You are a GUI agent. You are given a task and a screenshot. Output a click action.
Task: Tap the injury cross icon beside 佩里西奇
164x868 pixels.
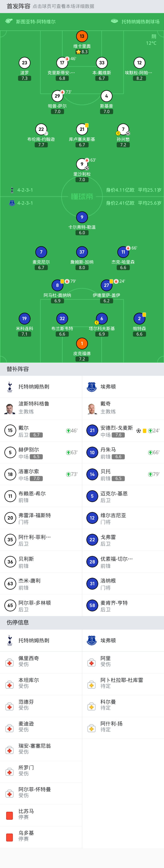coord(9,663)
